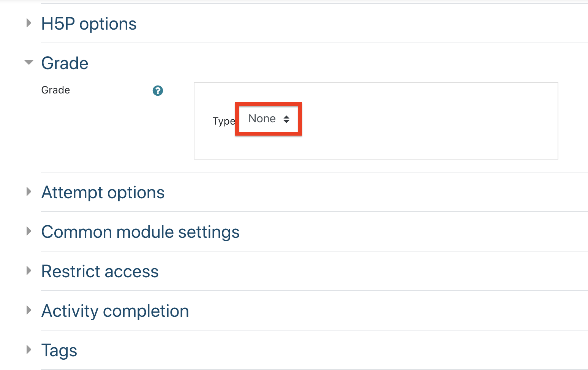Open the Activity completion heading

[115, 311]
